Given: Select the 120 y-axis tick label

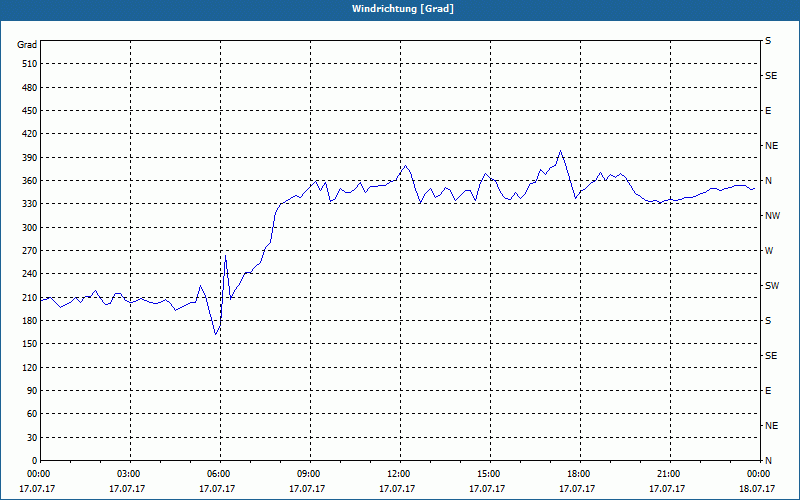Looking at the screenshot, I should point(30,367).
